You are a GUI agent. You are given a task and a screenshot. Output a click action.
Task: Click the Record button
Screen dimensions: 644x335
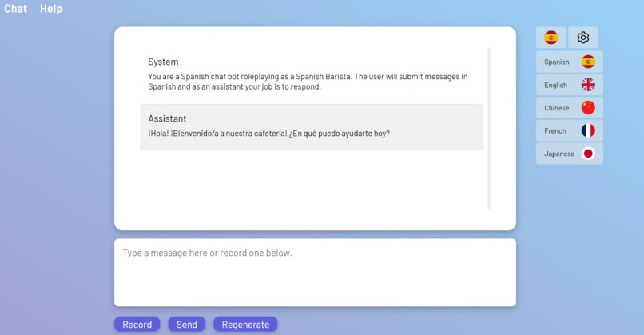click(137, 325)
